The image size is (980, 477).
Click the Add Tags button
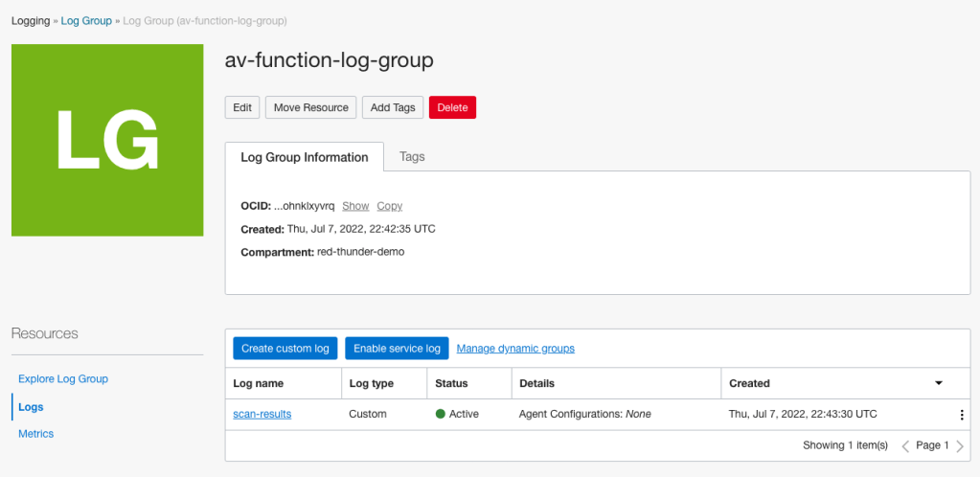(x=393, y=107)
